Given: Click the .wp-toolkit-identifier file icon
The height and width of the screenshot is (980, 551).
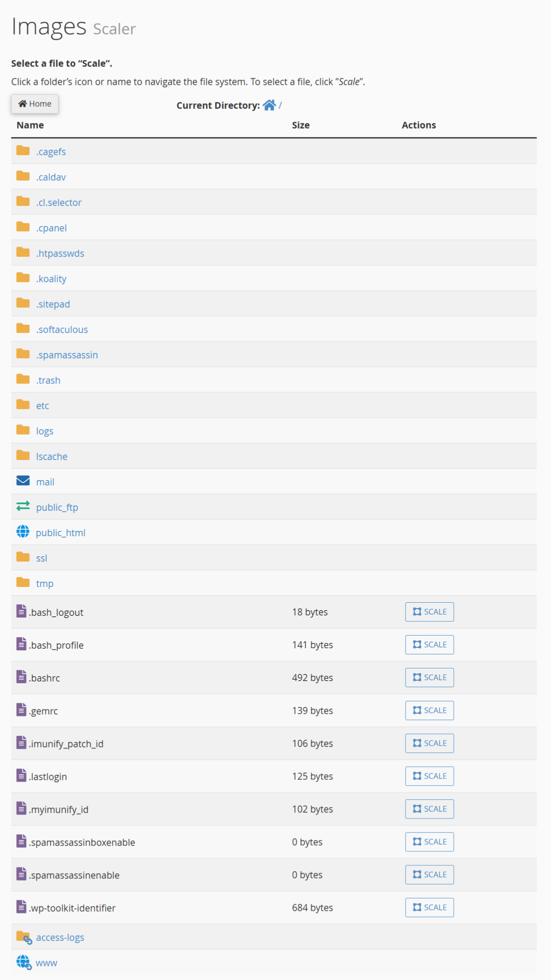Looking at the screenshot, I should tap(21, 906).
